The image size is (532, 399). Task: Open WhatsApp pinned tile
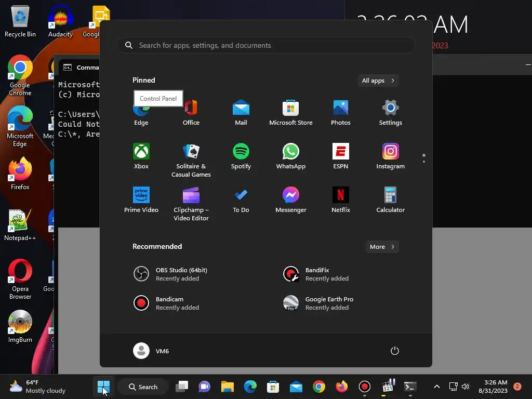click(x=291, y=156)
